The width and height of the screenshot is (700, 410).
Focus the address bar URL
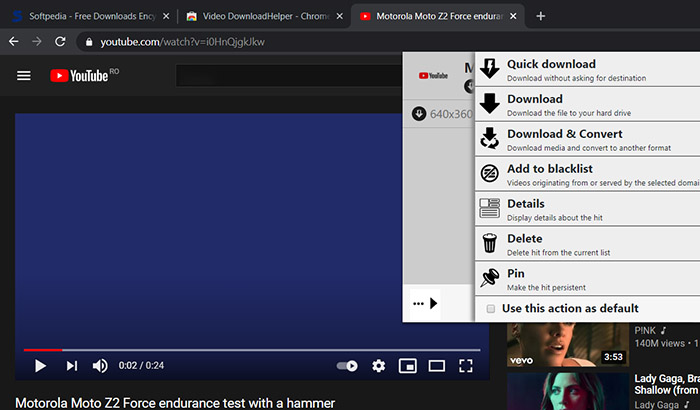182,42
